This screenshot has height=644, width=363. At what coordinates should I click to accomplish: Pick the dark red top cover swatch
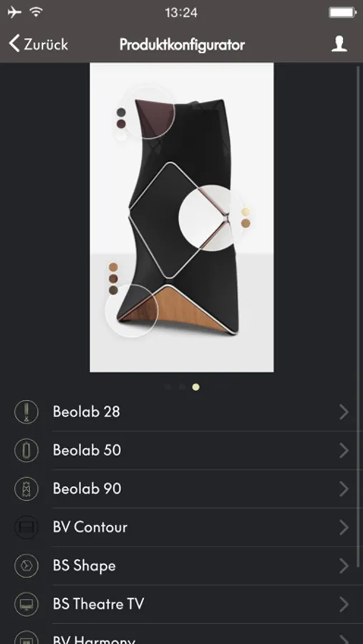121,124
